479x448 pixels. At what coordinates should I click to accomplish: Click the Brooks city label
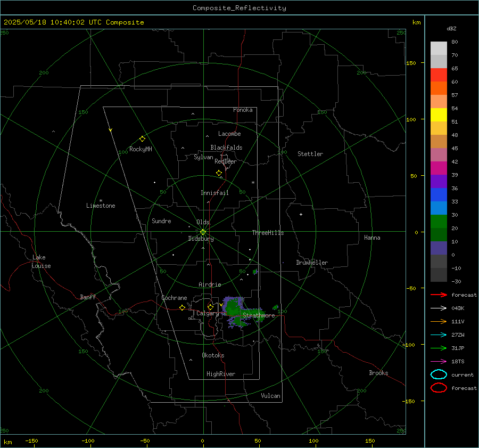(378, 372)
